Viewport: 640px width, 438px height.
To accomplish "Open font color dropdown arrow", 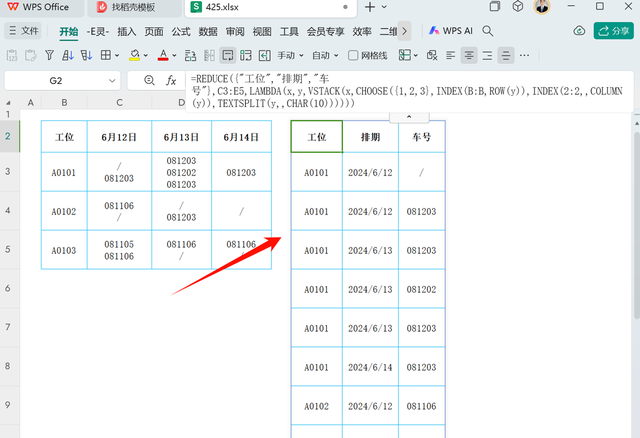I will click(x=174, y=56).
